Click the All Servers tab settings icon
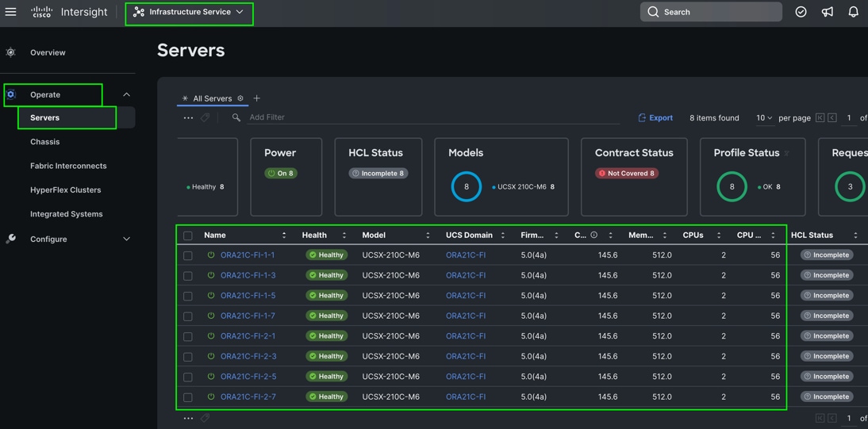 coord(240,98)
